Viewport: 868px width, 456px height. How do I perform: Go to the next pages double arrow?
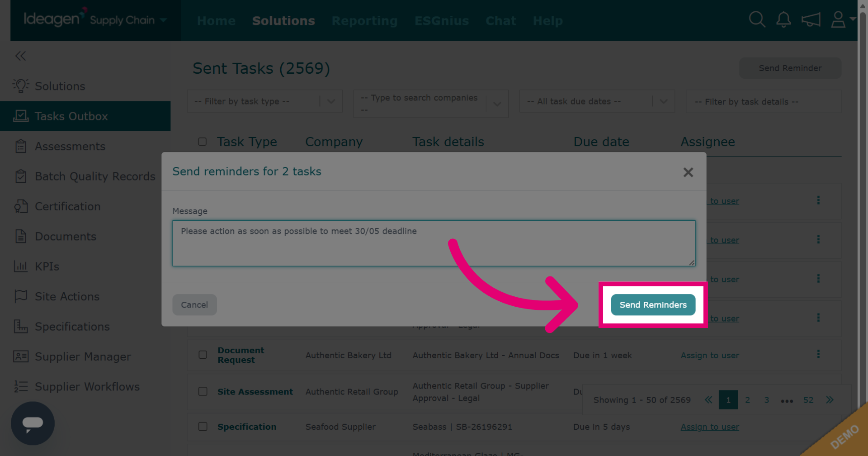830,400
